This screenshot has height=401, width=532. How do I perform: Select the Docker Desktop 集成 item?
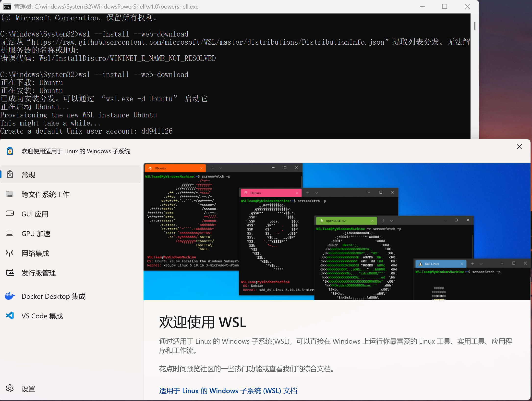click(x=53, y=296)
